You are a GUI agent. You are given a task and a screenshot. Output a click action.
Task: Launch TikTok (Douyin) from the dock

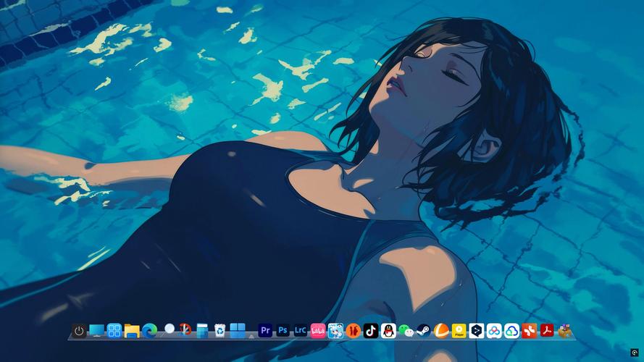click(371, 330)
